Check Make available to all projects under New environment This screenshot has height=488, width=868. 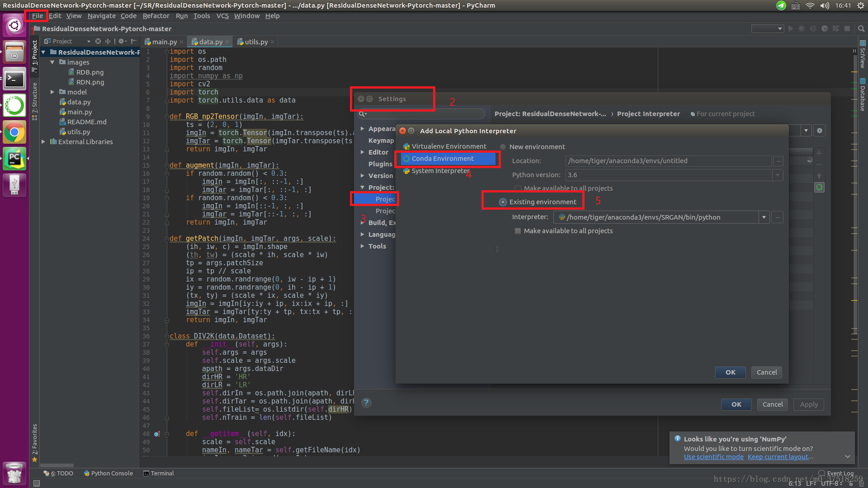coord(518,188)
